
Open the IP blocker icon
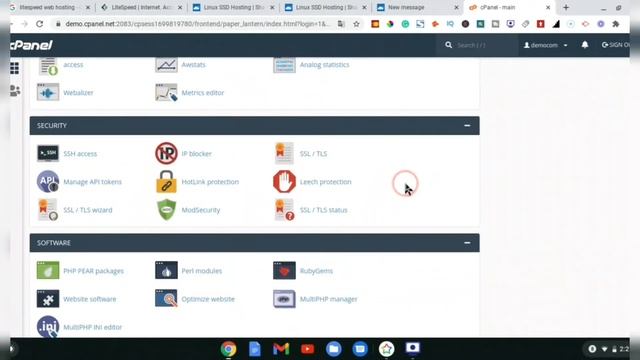point(166,153)
